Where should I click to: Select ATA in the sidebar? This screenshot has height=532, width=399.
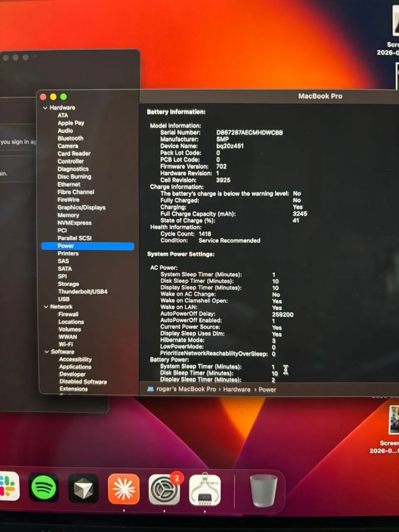coord(63,115)
